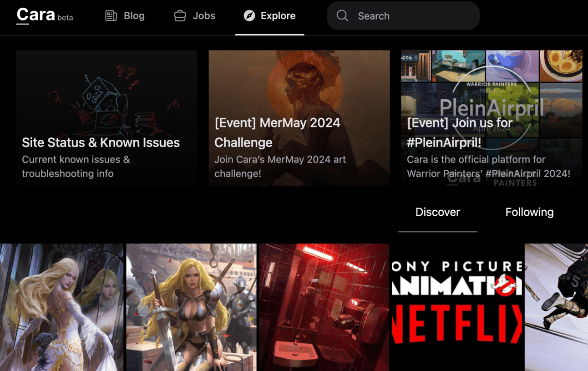The height and width of the screenshot is (371, 588).
Task: Click the Cara beta logo
Action: click(x=45, y=15)
